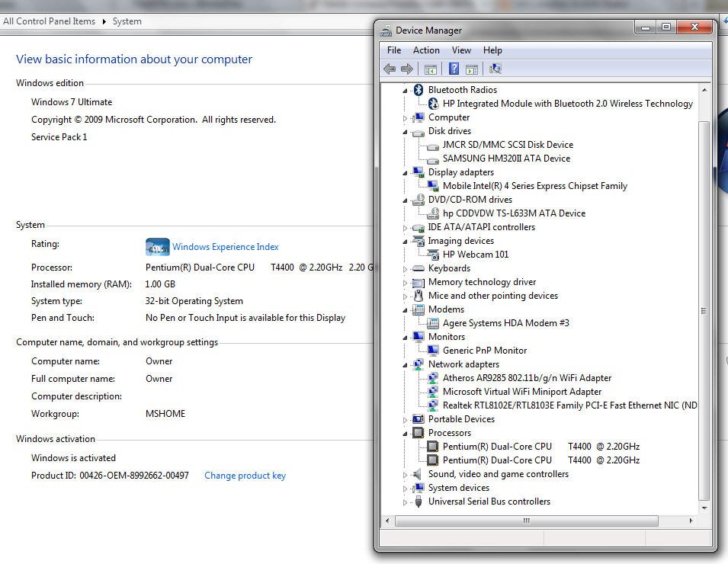Open the File menu
This screenshot has height=564, width=728.
click(394, 50)
